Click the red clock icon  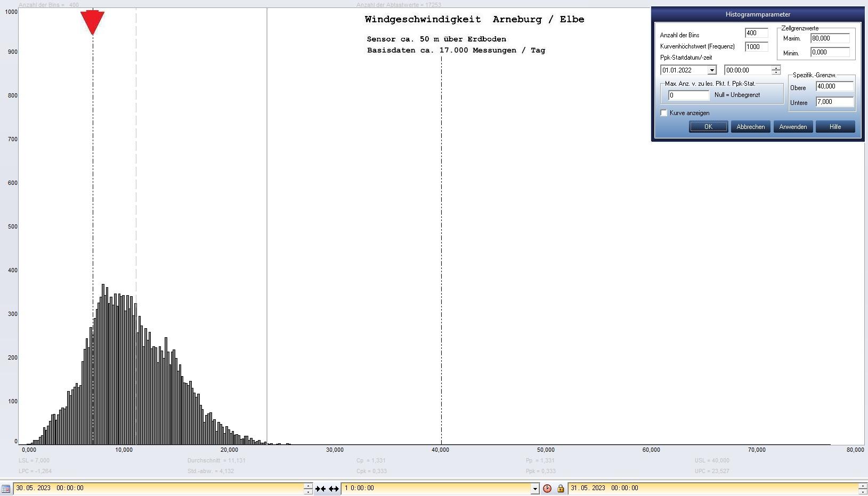pyautogui.click(x=547, y=489)
